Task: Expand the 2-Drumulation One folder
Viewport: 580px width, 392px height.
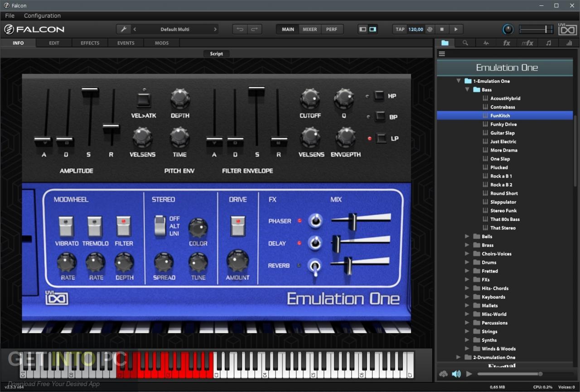Action: point(459,357)
